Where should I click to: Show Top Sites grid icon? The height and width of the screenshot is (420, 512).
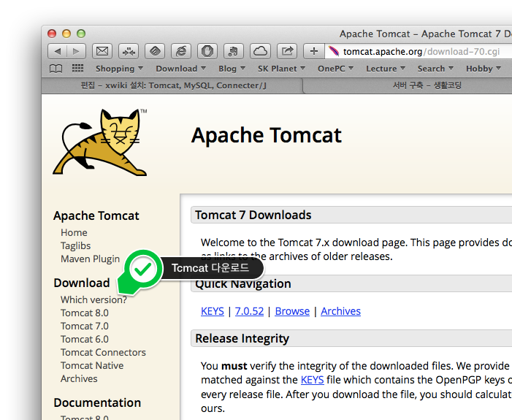click(x=77, y=68)
